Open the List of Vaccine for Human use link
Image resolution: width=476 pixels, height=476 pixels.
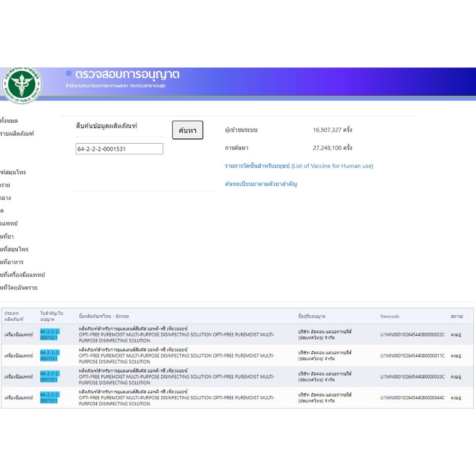pos(299,166)
